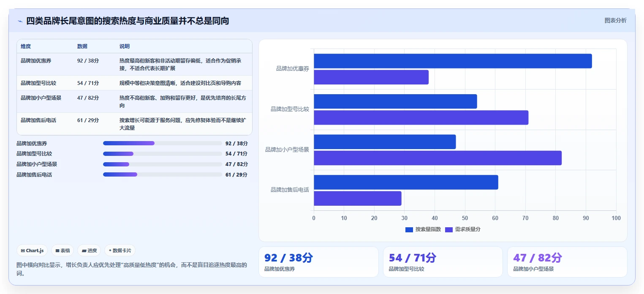
Task: Click the 品牌加小户型场景 progress bar
Action: tap(162, 164)
